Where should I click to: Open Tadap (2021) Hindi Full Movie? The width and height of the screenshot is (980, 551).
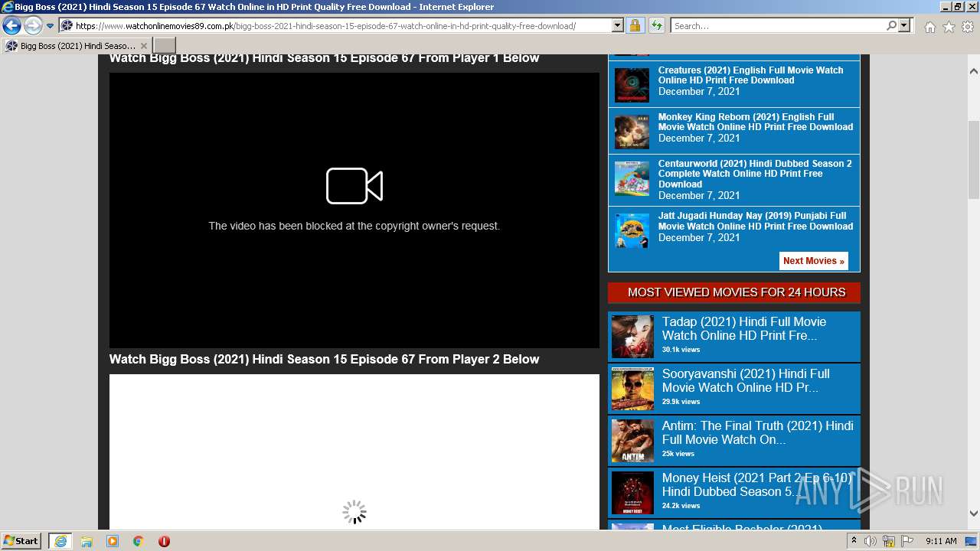coord(744,328)
